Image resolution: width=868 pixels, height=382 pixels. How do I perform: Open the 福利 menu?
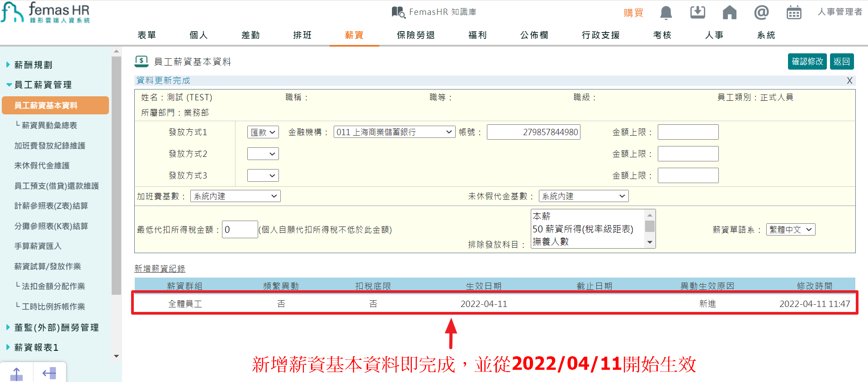477,35
